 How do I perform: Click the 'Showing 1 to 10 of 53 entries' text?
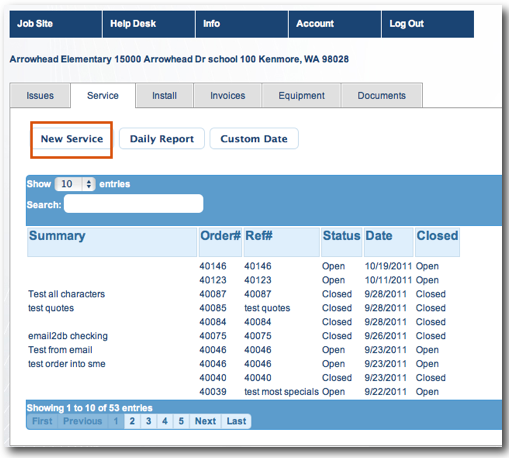tap(90, 408)
